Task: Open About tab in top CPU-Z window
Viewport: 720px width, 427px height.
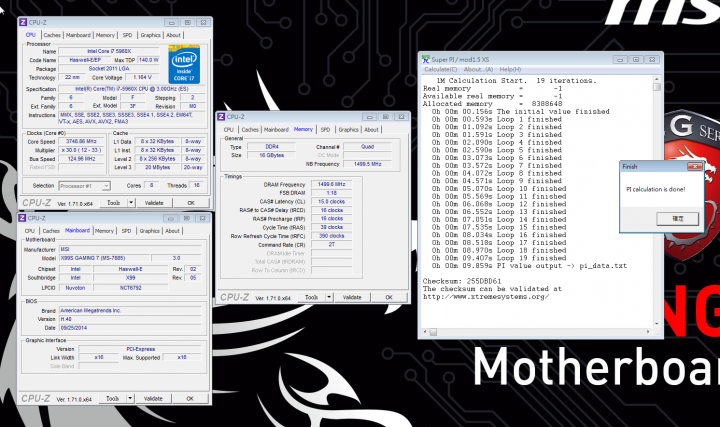Action: click(x=173, y=35)
